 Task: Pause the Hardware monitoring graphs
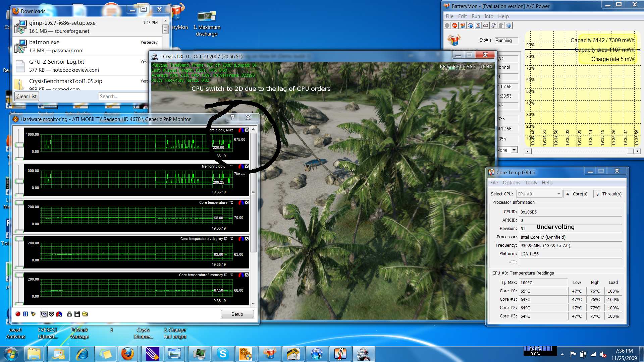25,314
